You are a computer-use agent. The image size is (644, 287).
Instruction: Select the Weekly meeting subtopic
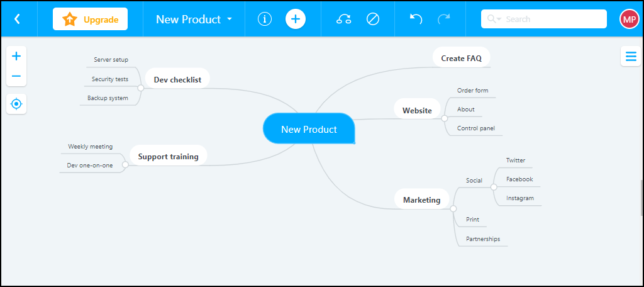pyautogui.click(x=91, y=147)
